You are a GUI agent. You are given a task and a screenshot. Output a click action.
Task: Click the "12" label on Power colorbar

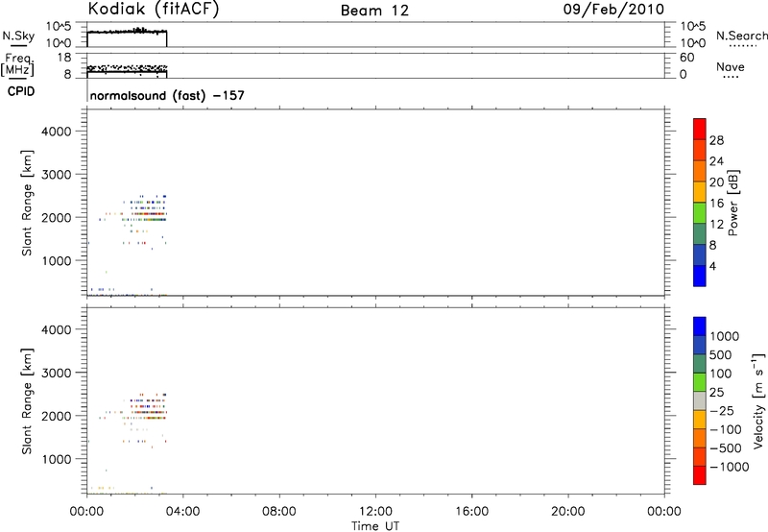pos(716,224)
